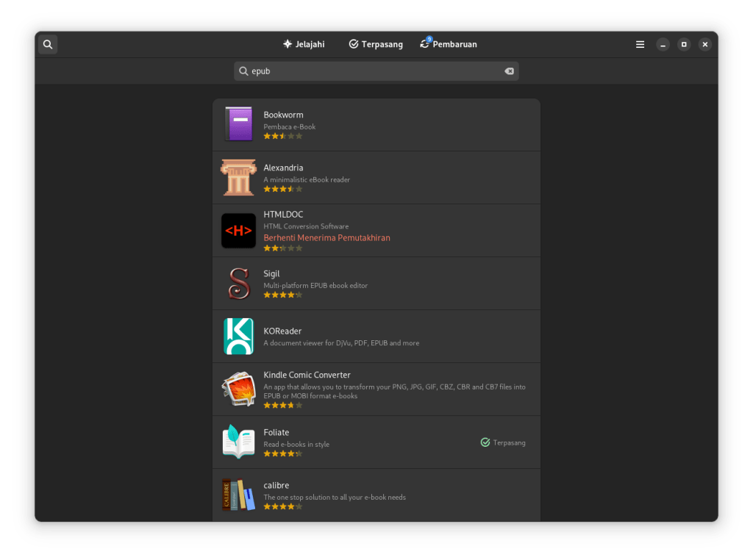The image size is (753, 560).
Task: Click the Bookworm purple book icon
Action: [x=238, y=124]
